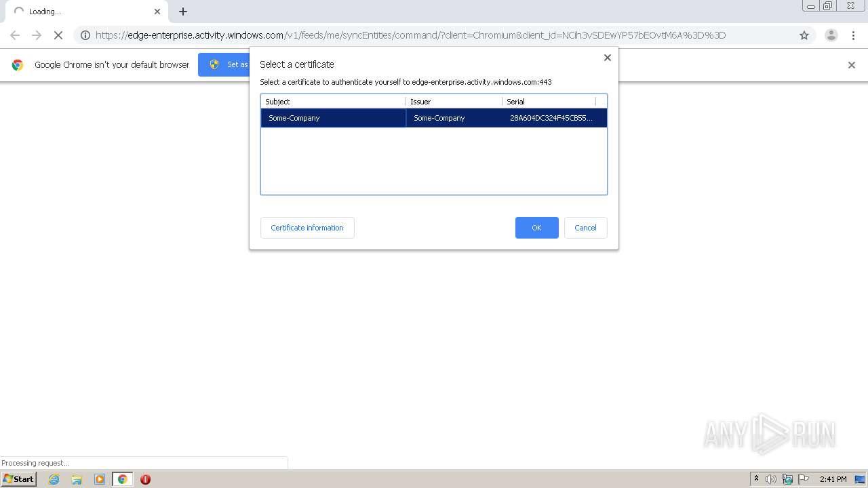Screen dimensions: 868x488
Task: Open the red Opera taskbar icon
Action: pos(145,479)
